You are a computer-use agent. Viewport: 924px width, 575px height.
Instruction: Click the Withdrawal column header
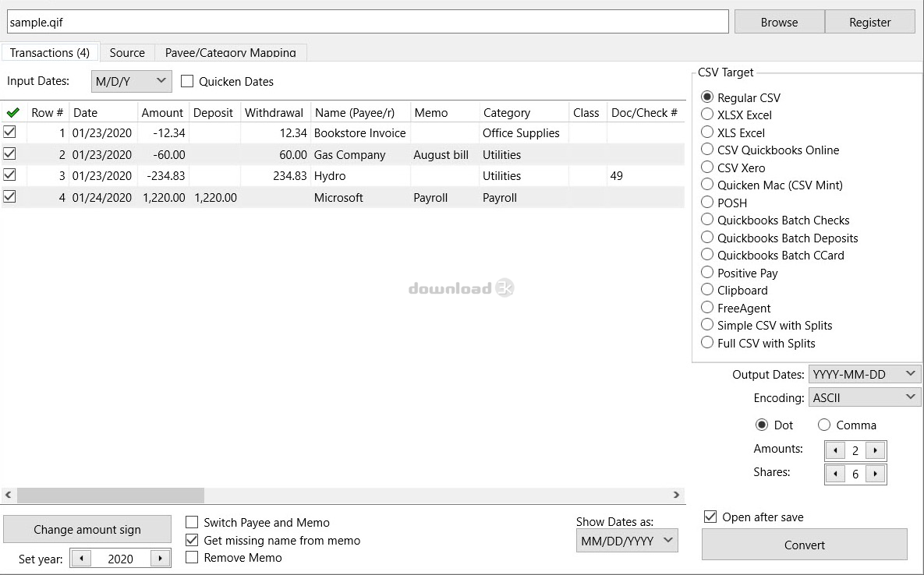point(275,112)
